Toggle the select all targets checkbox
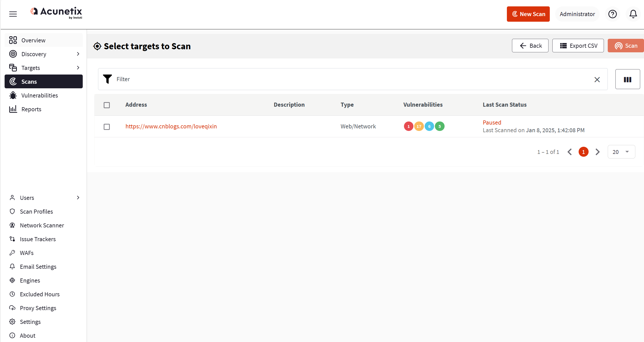This screenshot has height=342, width=644. (x=107, y=105)
